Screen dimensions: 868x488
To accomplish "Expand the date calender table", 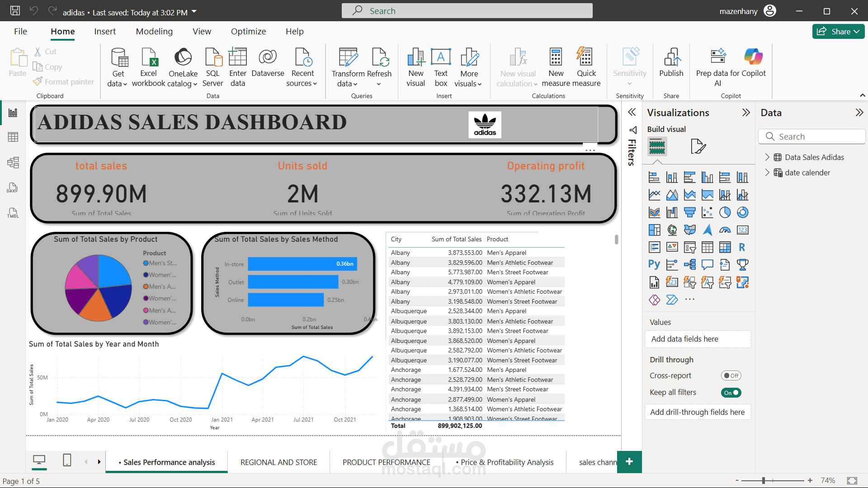I will pos(767,173).
